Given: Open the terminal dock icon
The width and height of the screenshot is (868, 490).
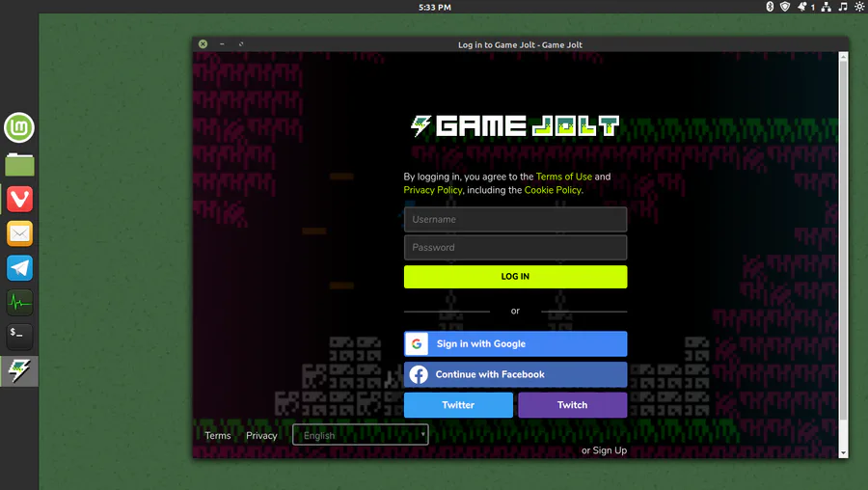Looking at the screenshot, I should (x=19, y=336).
